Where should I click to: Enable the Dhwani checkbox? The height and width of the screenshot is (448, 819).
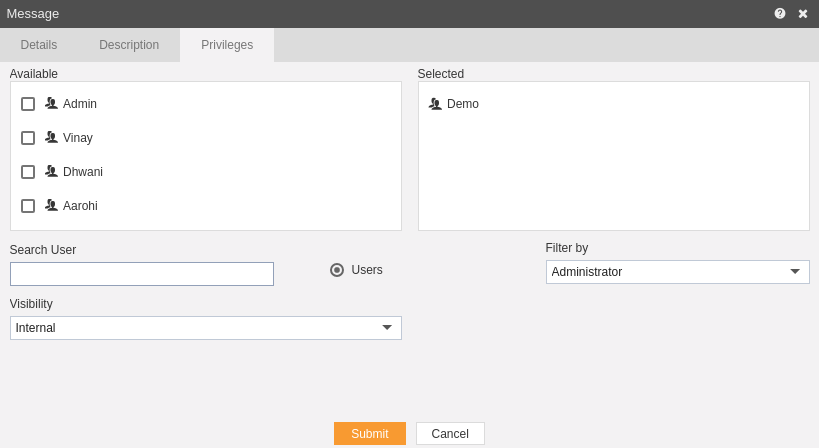(x=28, y=172)
